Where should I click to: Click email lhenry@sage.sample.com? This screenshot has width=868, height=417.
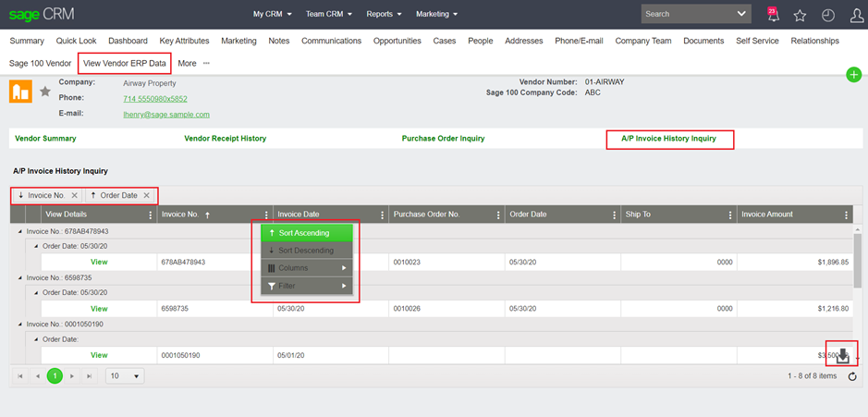coord(166,115)
